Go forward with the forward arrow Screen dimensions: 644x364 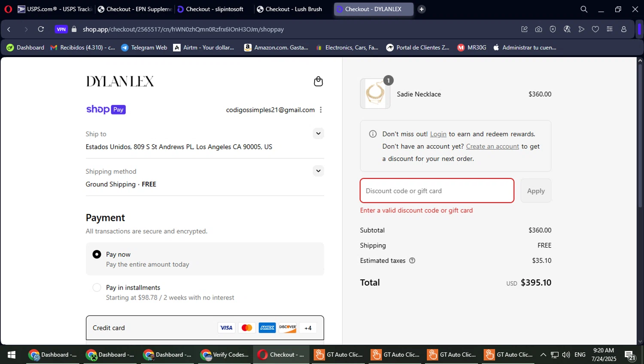coord(25,29)
